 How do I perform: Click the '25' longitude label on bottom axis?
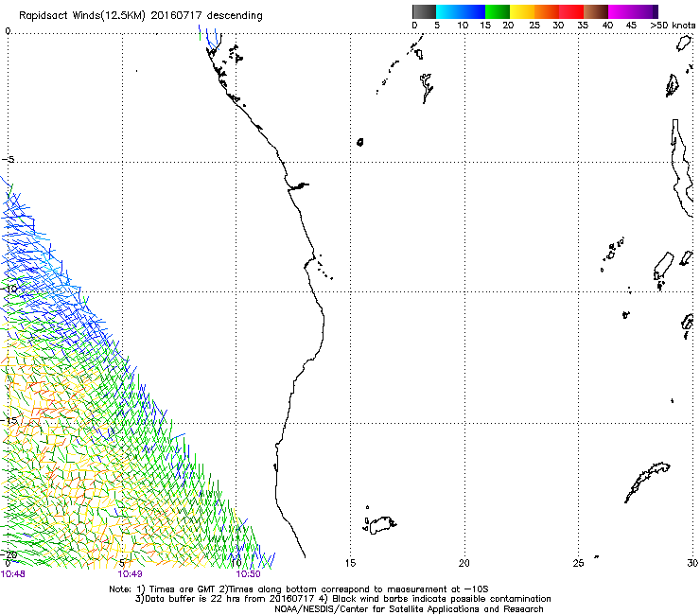click(x=578, y=563)
